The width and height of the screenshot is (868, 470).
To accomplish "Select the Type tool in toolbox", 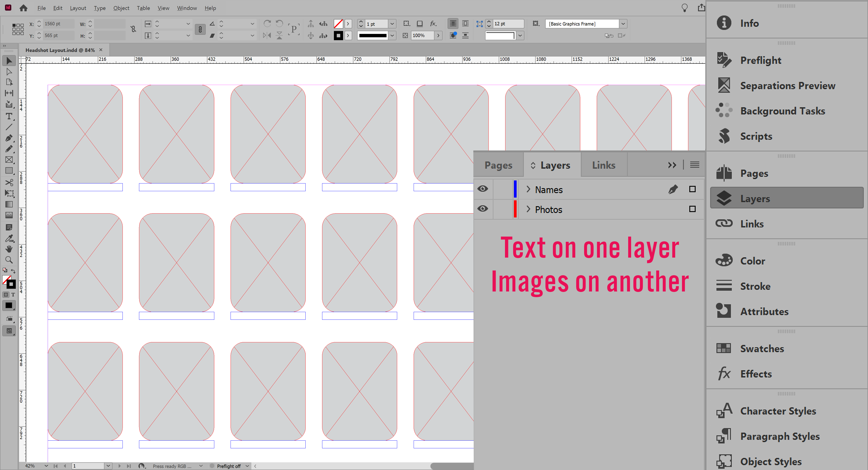I will [9, 116].
